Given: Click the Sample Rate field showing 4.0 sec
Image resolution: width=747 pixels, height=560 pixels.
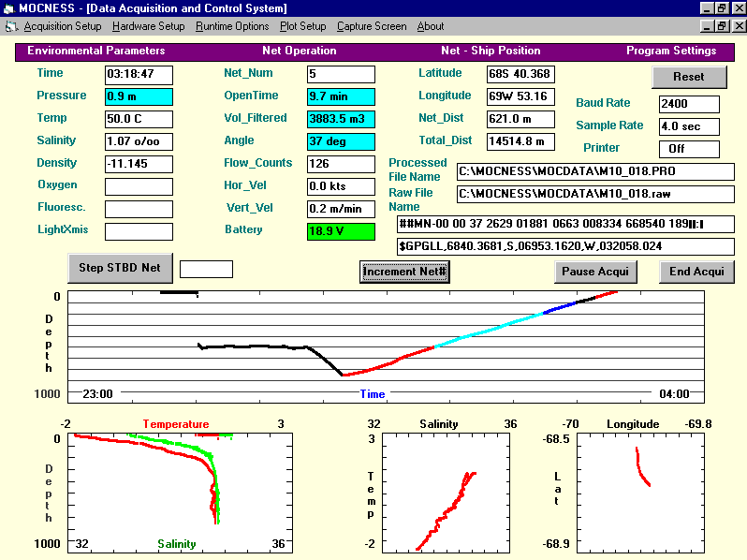Looking at the screenshot, I should [689, 126].
